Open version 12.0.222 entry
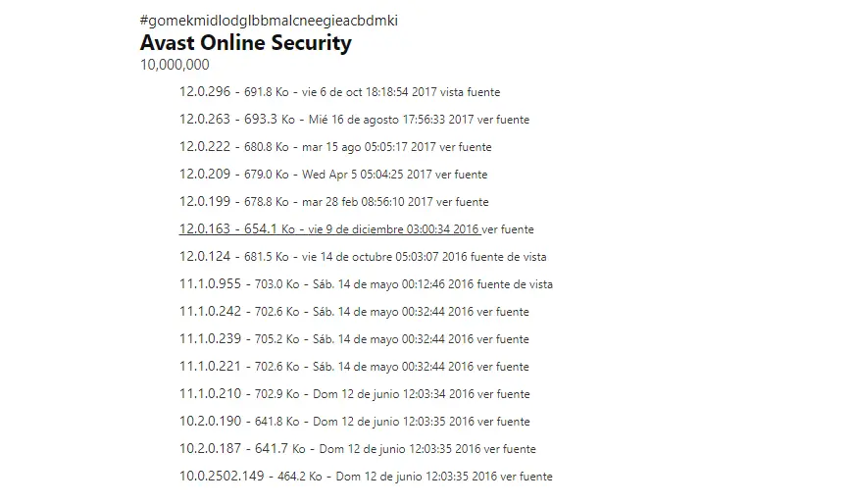This screenshot has height=504, width=852. point(204,147)
